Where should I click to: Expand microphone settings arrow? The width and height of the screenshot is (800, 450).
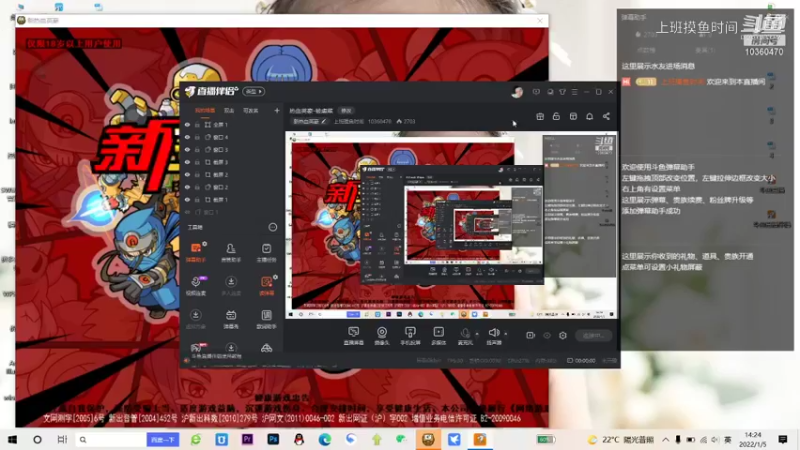[477, 334]
